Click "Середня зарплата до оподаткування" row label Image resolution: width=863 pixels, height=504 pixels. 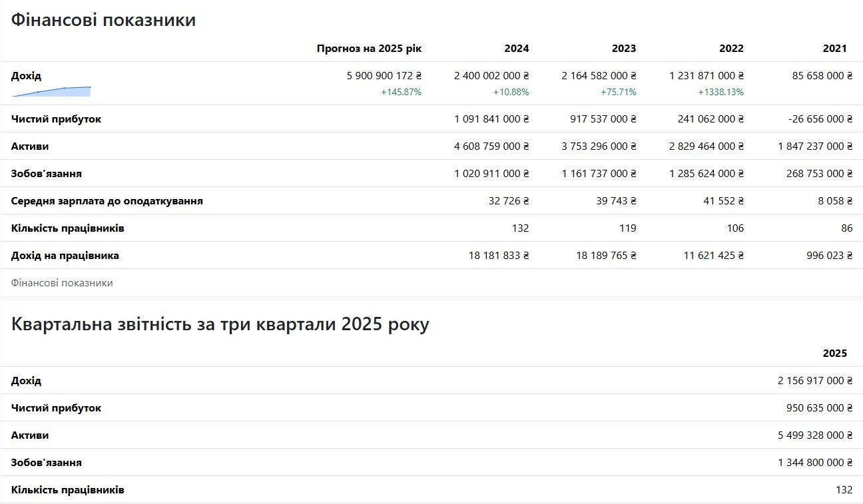(x=107, y=201)
